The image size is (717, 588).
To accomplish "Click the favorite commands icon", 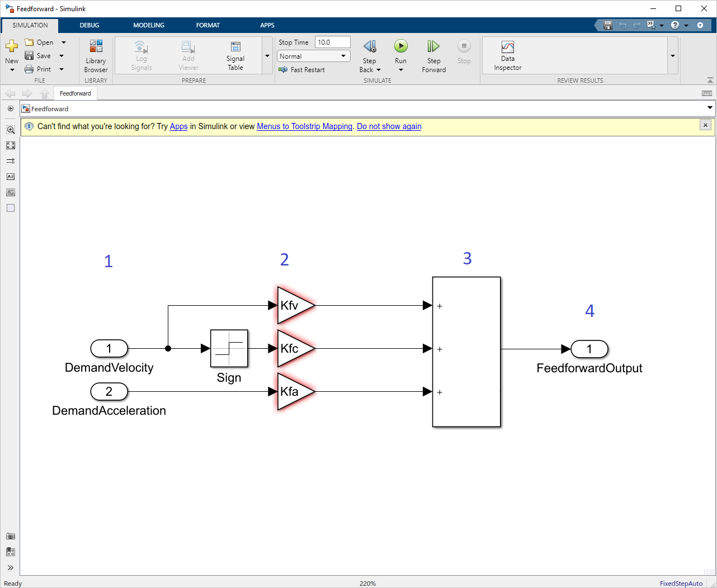I will [x=652, y=25].
